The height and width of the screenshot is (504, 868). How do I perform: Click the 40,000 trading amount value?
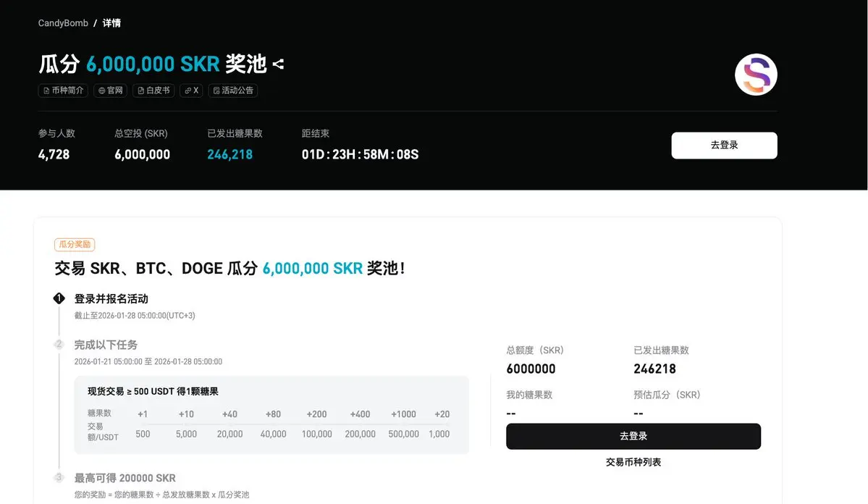coord(274,434)
